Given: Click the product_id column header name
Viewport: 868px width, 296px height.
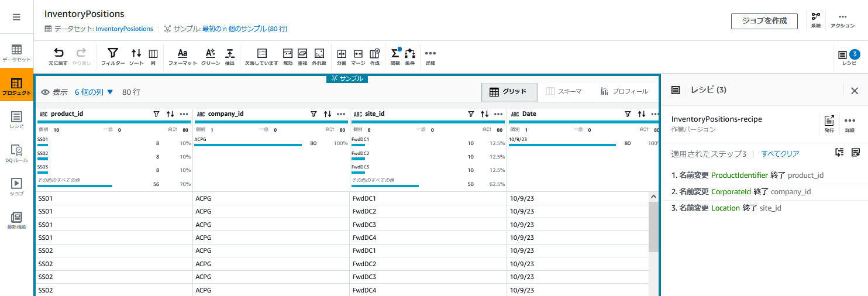Looking at the screenshot, I should click(x=67, y=114).
